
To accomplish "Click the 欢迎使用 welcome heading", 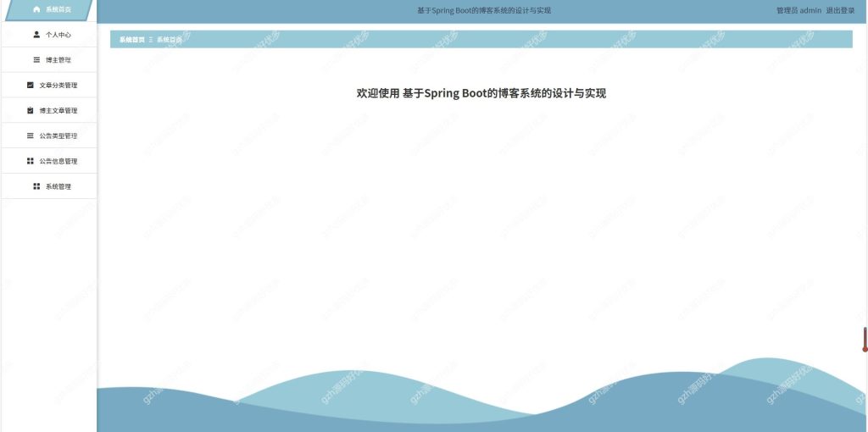I will (x=481, y=93).
